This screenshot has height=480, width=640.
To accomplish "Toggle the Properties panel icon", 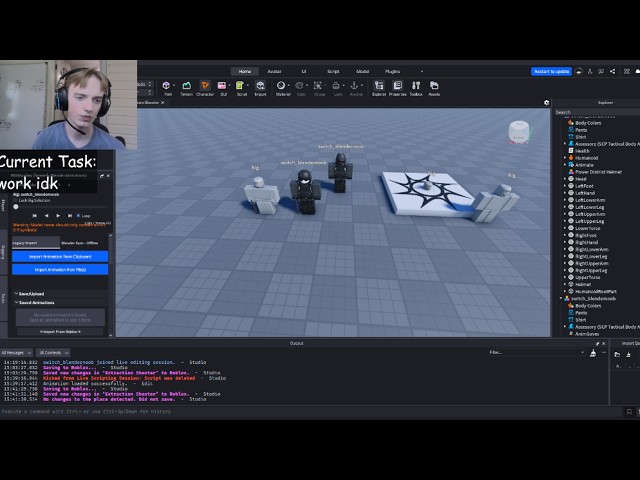I will pos(398,85).
